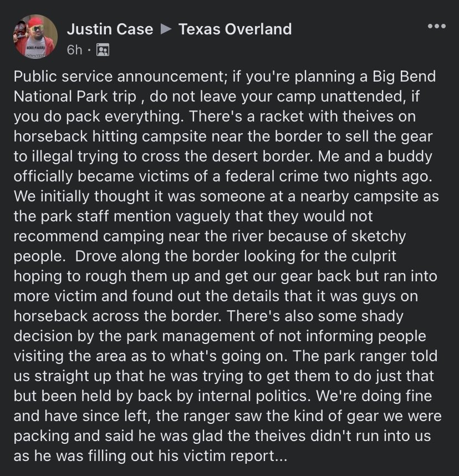Open the post's three-dot options menu
This screenshot has width=459, height=476.
(437, 27)
